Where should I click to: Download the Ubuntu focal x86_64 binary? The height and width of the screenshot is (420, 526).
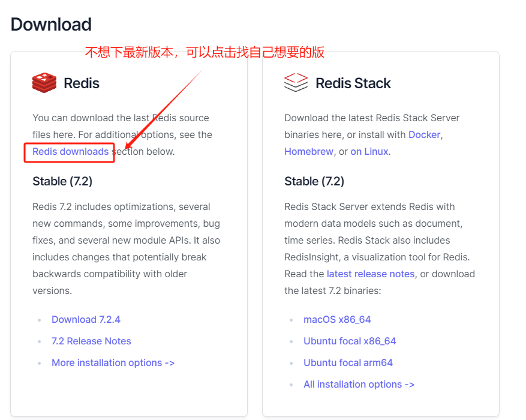click(350, 341)
